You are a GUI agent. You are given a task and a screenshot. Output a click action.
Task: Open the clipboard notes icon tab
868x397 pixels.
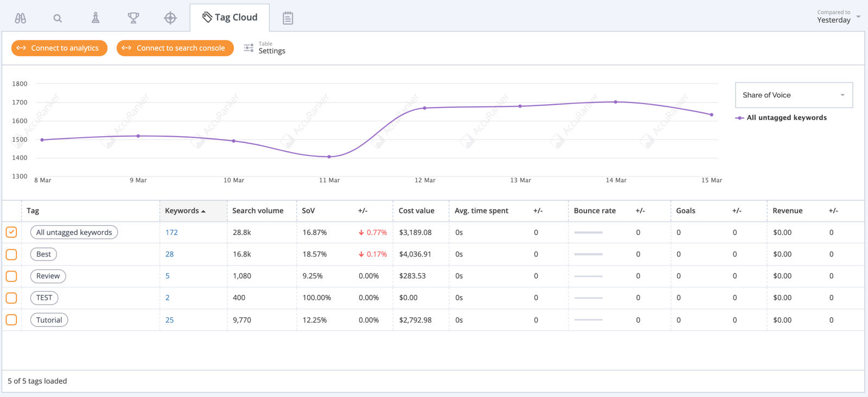(288, 18)
